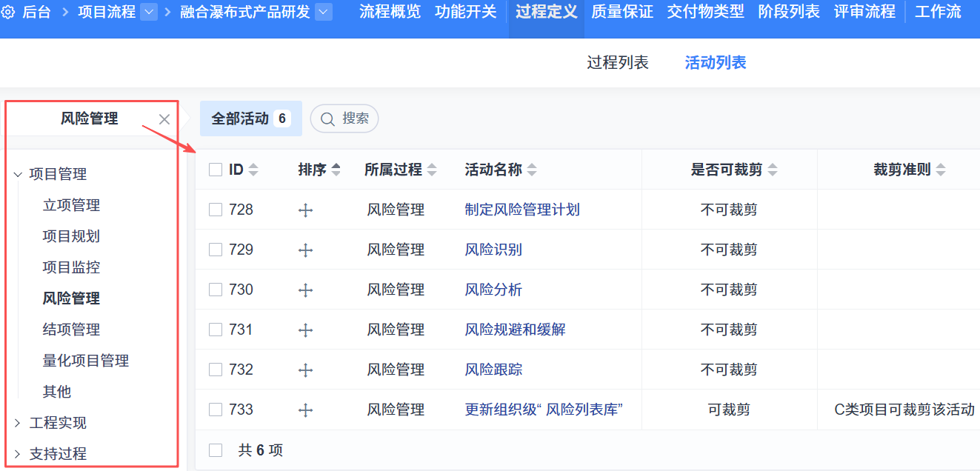Expand the 工程实现 tree node
The image size is (980, 471).
18,423
